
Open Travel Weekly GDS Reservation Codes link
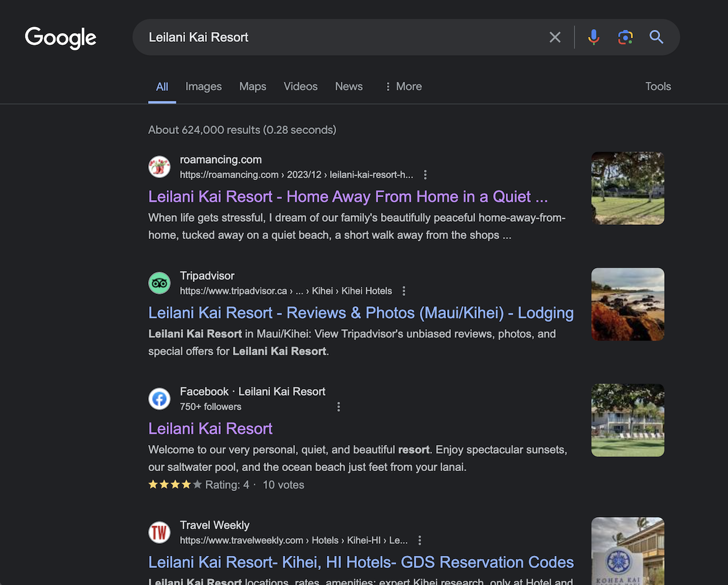361,563
